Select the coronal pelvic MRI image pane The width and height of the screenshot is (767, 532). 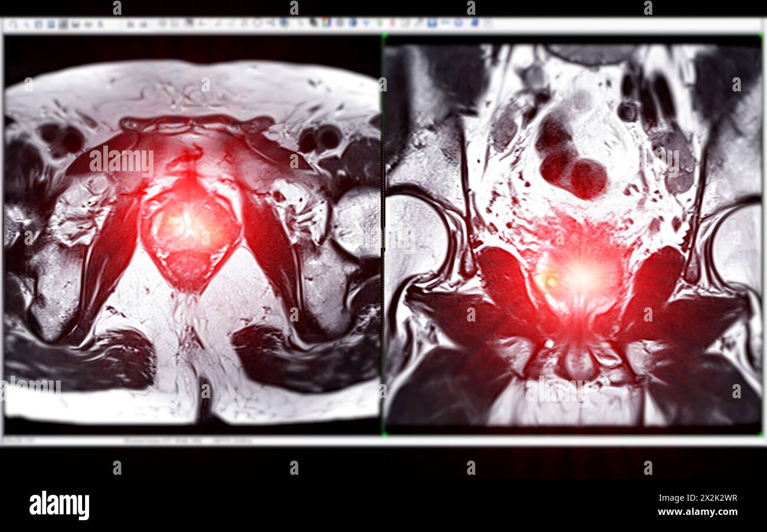[572, 235]
